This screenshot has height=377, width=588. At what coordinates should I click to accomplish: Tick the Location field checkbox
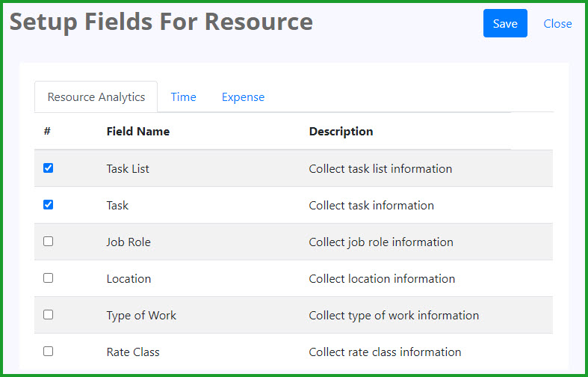(x=48, y=278)
